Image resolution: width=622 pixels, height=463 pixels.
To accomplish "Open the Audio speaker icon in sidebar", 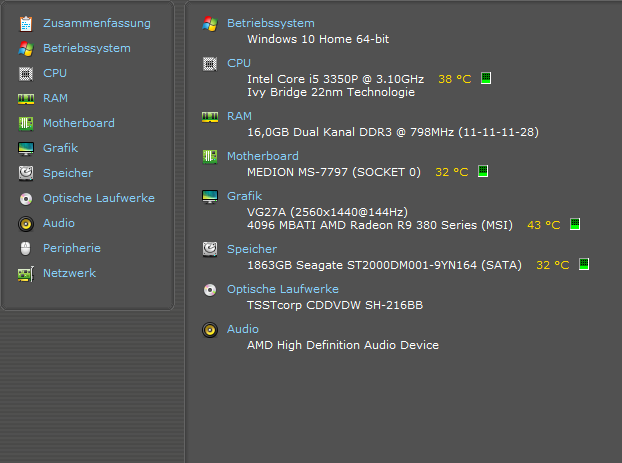I will [x=26, y=223].
